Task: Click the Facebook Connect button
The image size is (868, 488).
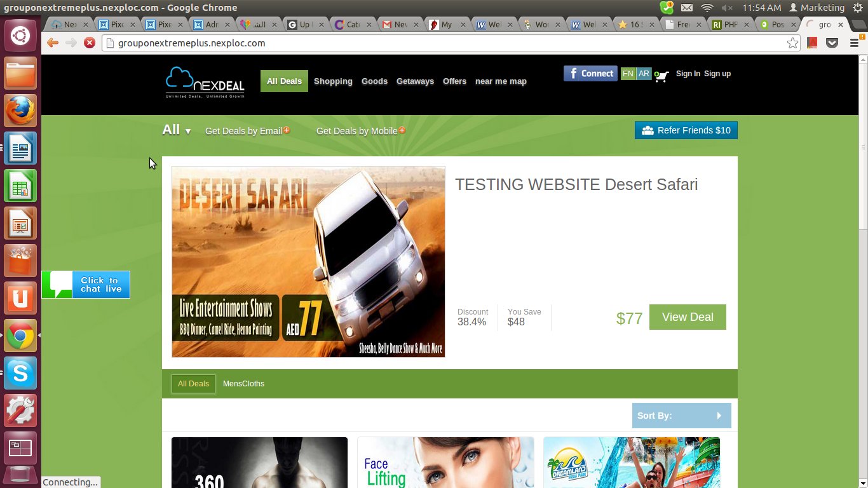Action: pos(590,74)
